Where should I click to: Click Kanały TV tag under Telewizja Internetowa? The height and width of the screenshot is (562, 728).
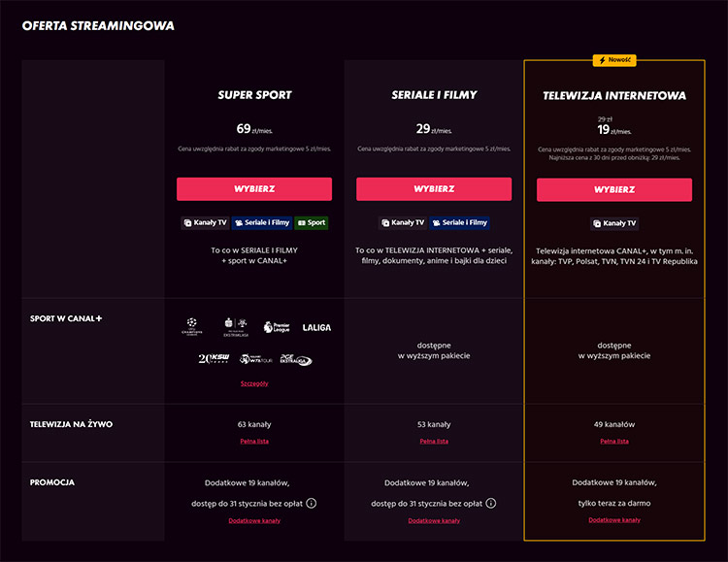(x=614, y=223)
